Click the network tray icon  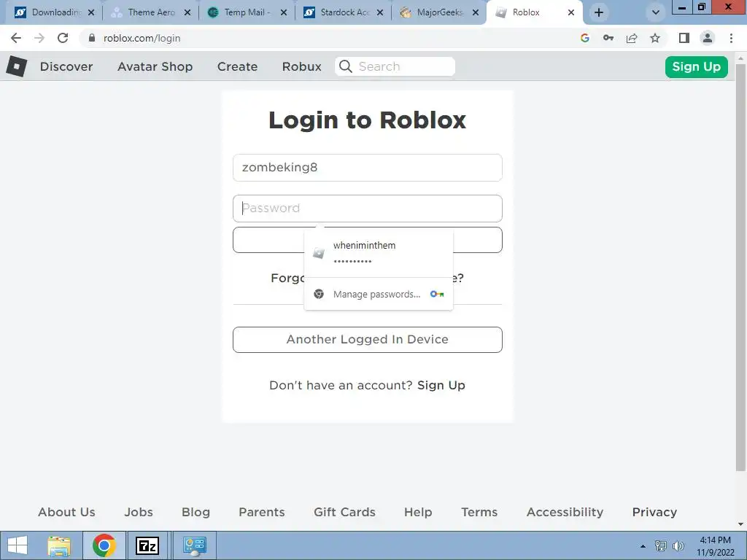661,545
